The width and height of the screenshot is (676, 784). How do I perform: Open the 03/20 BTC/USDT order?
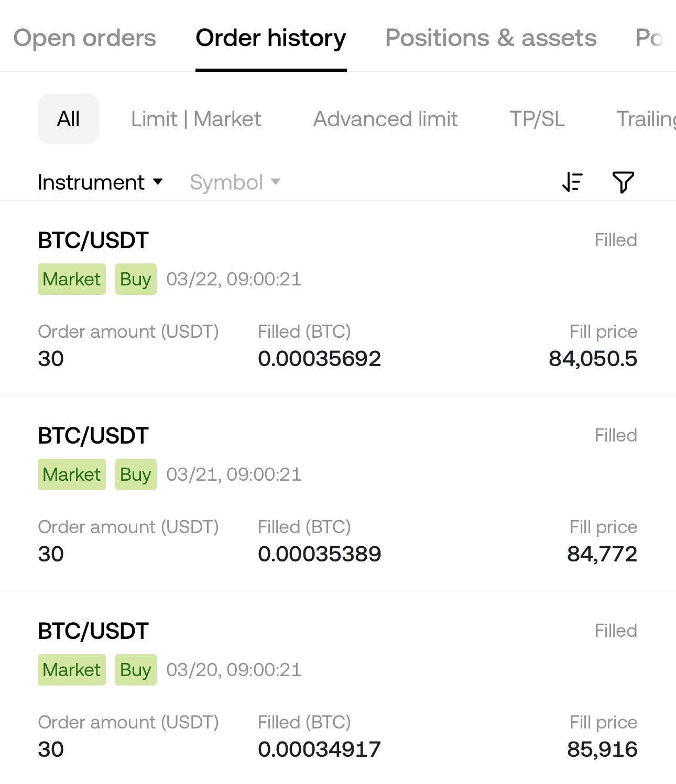click(x=338, y=688)
